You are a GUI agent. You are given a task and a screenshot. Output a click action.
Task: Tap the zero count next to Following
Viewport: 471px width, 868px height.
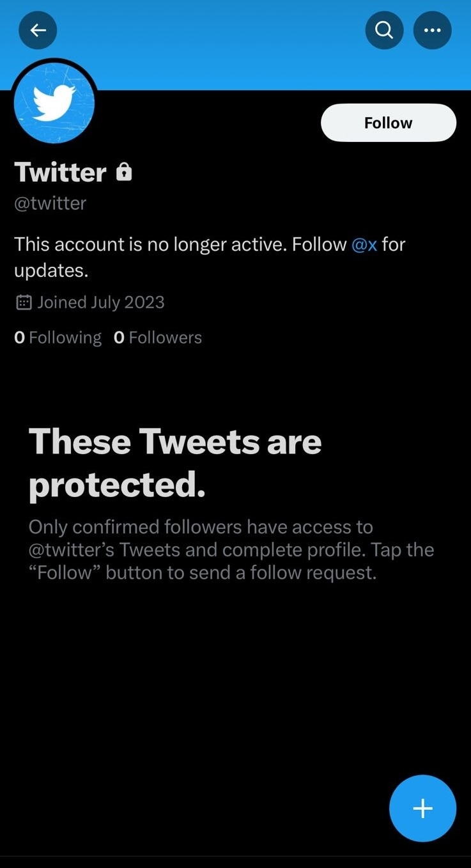(19, 337)
